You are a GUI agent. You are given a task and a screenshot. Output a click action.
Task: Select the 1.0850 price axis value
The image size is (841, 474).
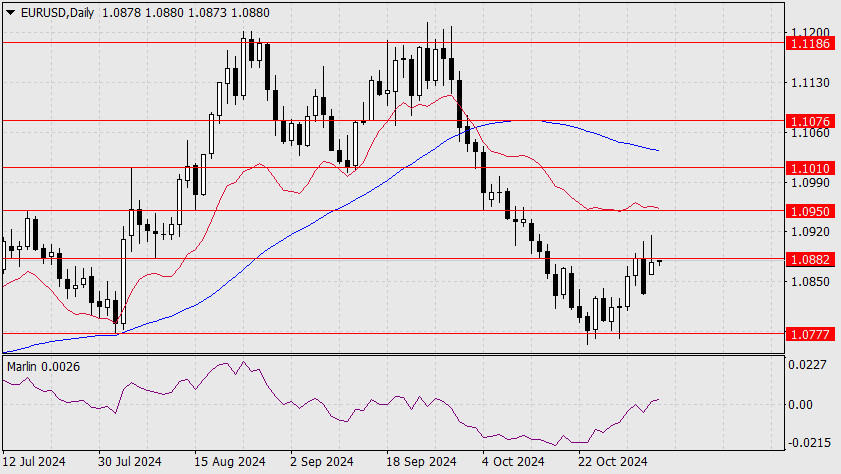pyautogui.click(x=810, y=282)
